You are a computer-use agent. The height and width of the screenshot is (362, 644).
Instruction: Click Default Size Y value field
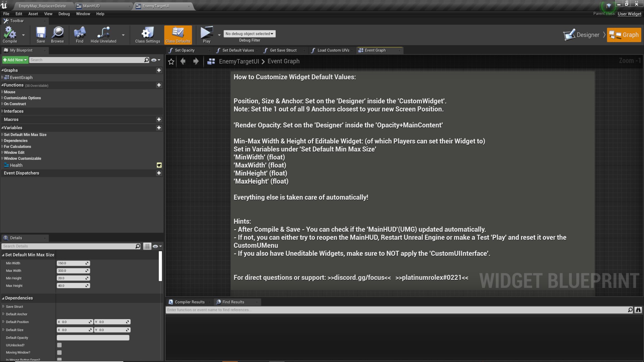click(112, 330)
